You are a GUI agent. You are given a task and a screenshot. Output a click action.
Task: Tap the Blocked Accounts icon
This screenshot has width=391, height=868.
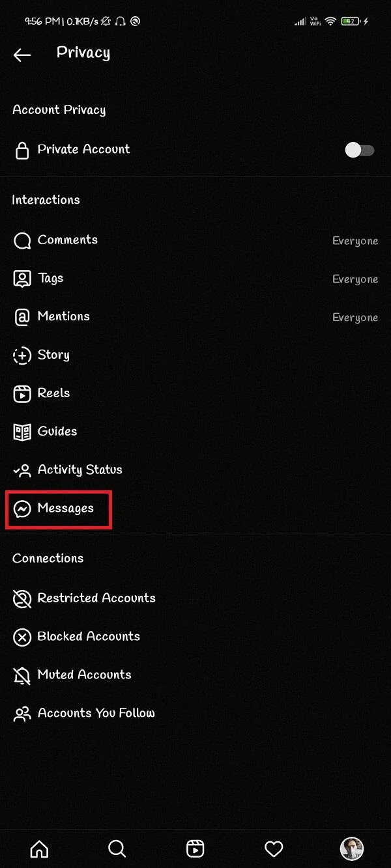(x=22, y=637)
